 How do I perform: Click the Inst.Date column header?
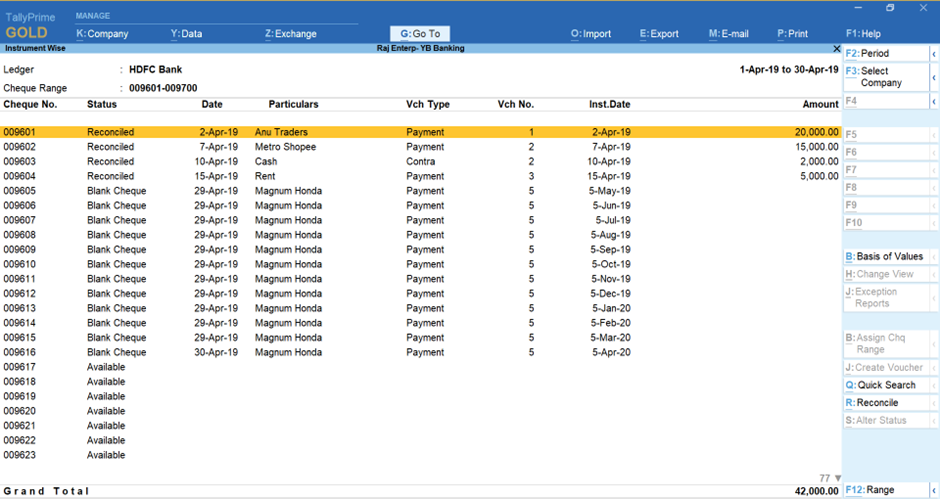[x=610, y=104]
